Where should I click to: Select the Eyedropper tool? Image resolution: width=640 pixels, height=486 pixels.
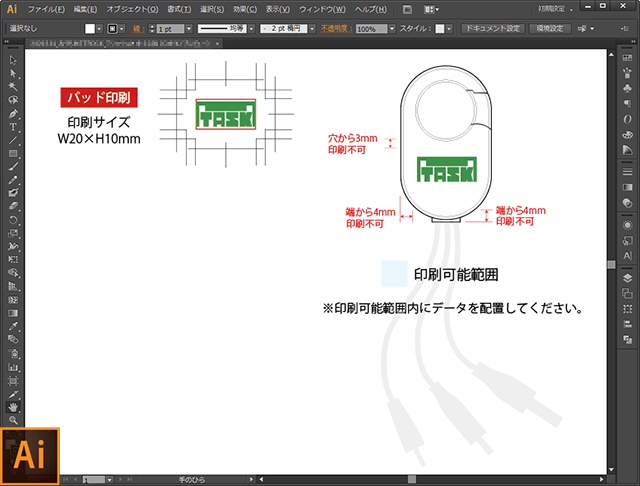[x=13, y=326]
